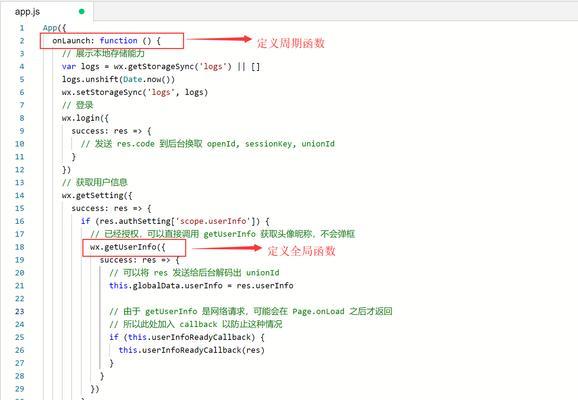Image resolution: width=578 pixels, height=400 pixels.
Task: Click the comment '// 展示本地存储能力'
Action: [x=103, y=53]
